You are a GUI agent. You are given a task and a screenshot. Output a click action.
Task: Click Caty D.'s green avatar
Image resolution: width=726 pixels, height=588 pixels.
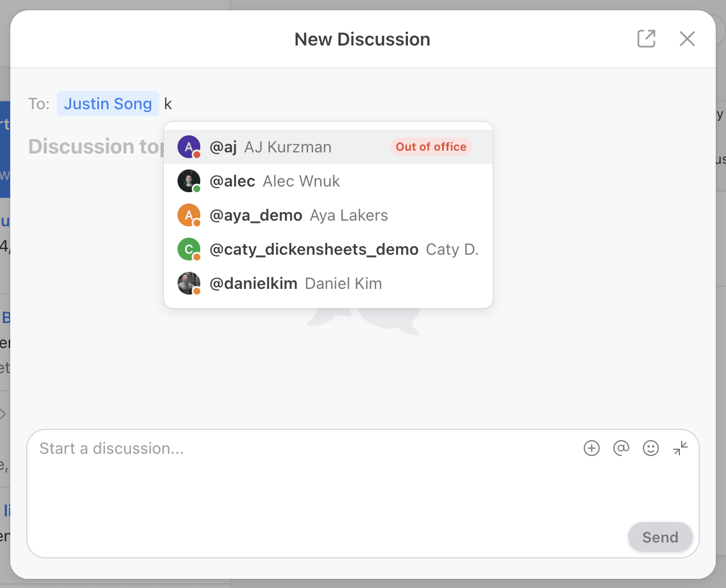point(189,249)
